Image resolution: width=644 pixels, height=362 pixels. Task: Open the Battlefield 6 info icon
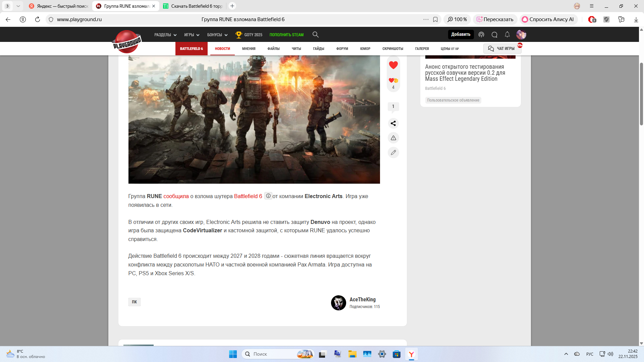click(x=268, y=196)
